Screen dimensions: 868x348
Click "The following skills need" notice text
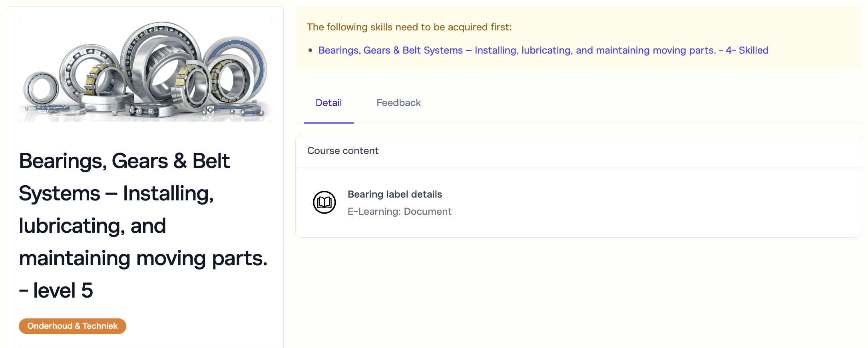pos(409,27)
